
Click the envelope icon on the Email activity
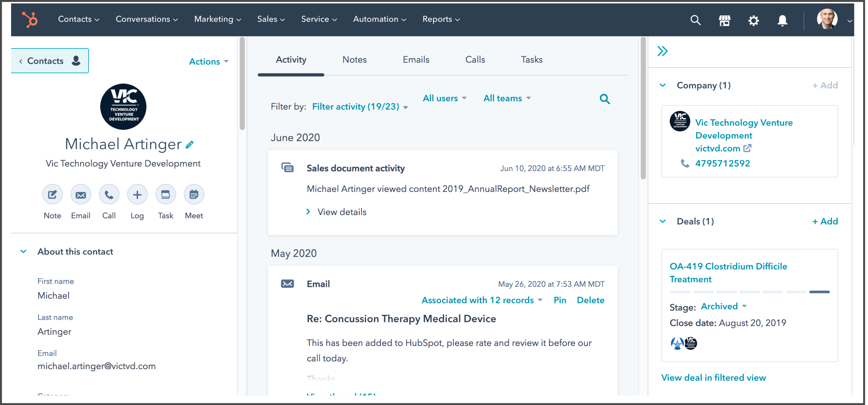click(x=287, y=284)
